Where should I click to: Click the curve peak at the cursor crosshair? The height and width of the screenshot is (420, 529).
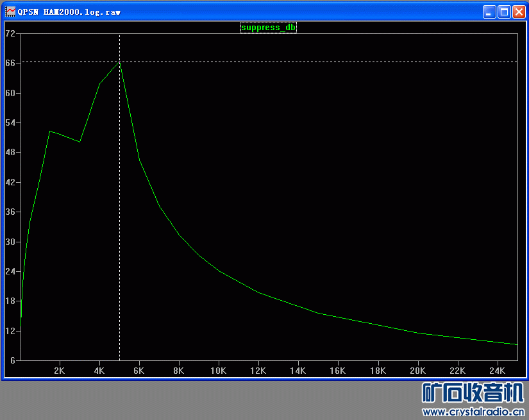tap(119, 62)
